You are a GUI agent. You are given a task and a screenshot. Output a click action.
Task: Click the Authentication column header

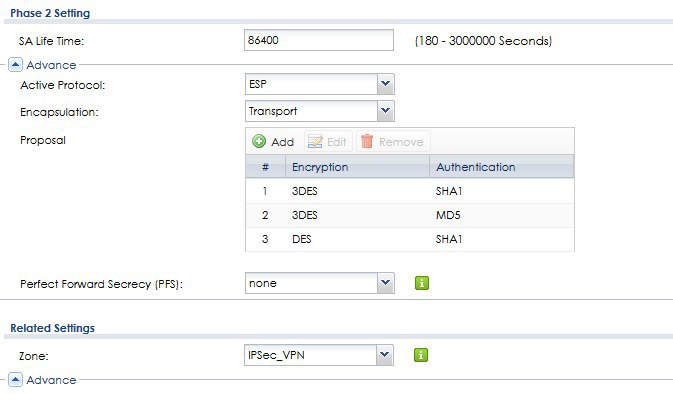[500, 167]
